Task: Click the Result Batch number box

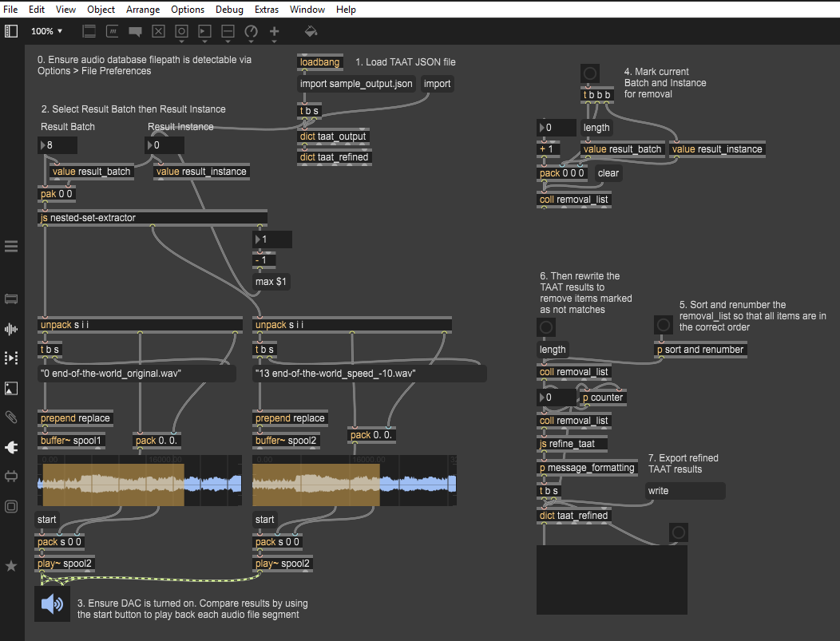Action: (57, 145)
